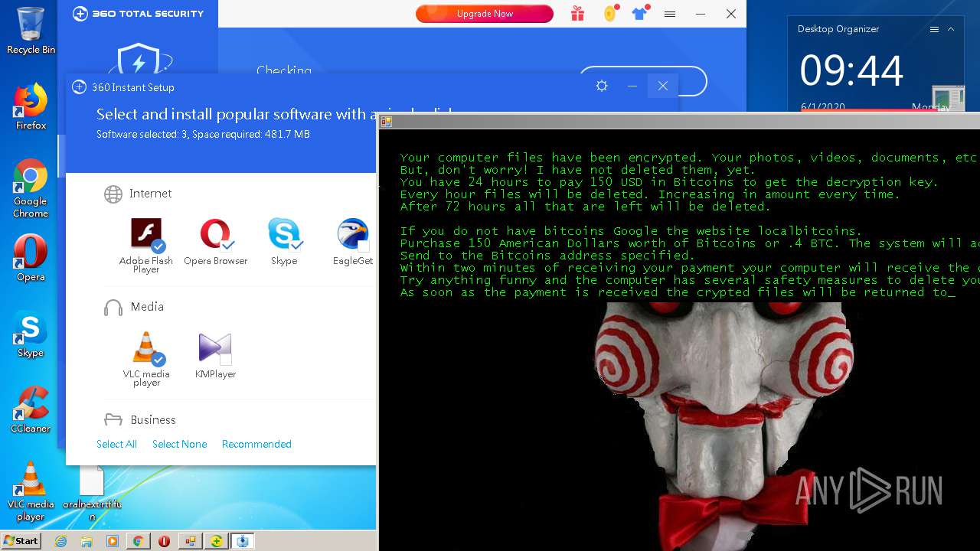Close the 360 Instant Setup window

663,86
